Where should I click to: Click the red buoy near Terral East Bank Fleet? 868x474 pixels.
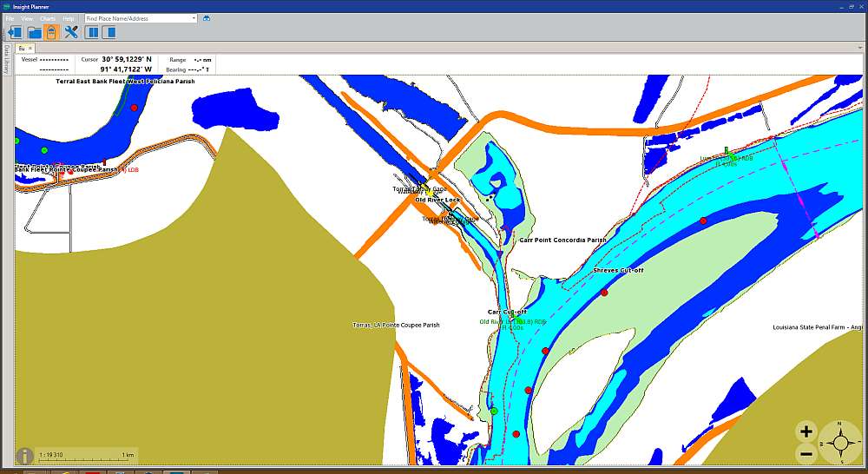(x=134, y=108)
